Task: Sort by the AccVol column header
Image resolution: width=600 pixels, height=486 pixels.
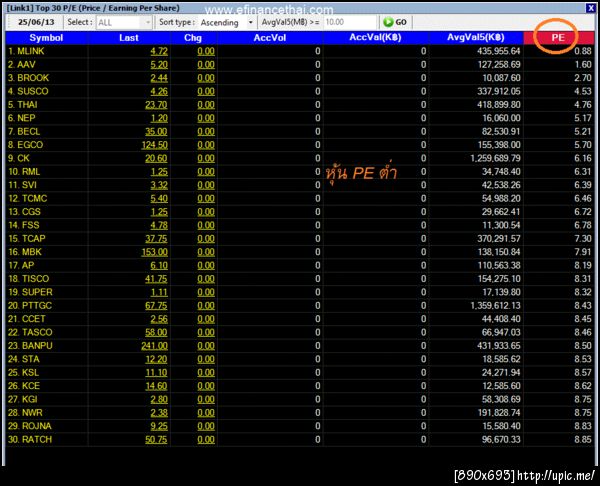Action: point(270,38)
